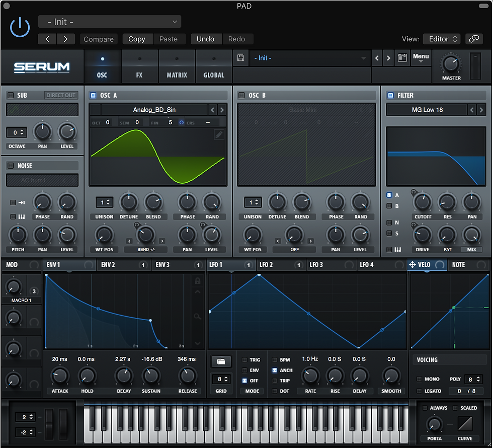Click the envelope lock icon
Image resolution: width=493 pixels, height=448 pixels.
coord(197,281)
